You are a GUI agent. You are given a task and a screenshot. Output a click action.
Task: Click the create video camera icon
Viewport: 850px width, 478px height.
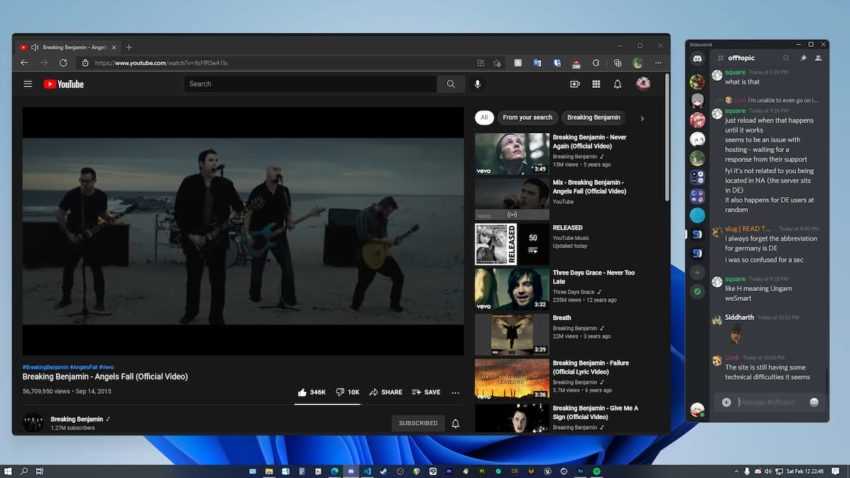click(x=575, y=84)
